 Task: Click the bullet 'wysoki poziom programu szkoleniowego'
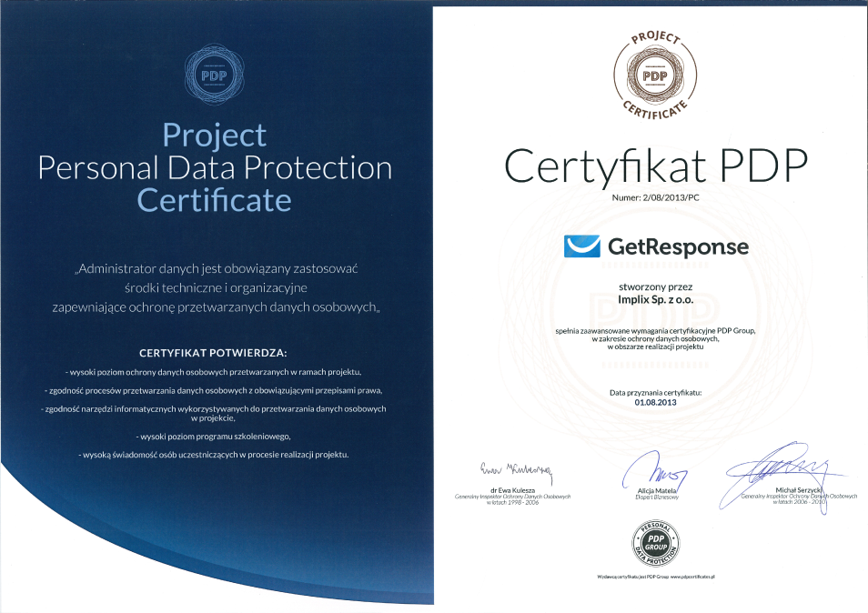(213, 437)
